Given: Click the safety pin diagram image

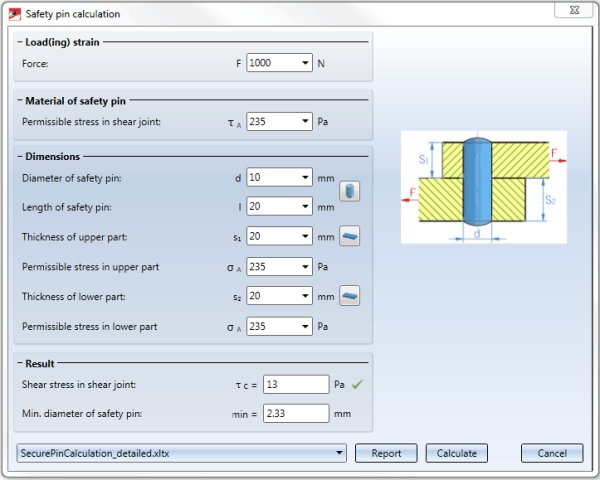Looking at the screenshot, I should click(x=483, y=187).
